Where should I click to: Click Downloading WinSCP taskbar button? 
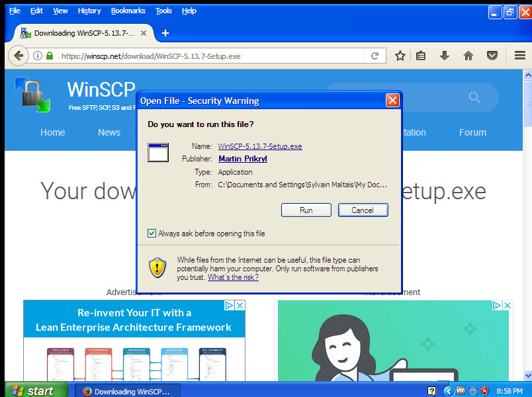pyautogui.click(x=127, y=391)
